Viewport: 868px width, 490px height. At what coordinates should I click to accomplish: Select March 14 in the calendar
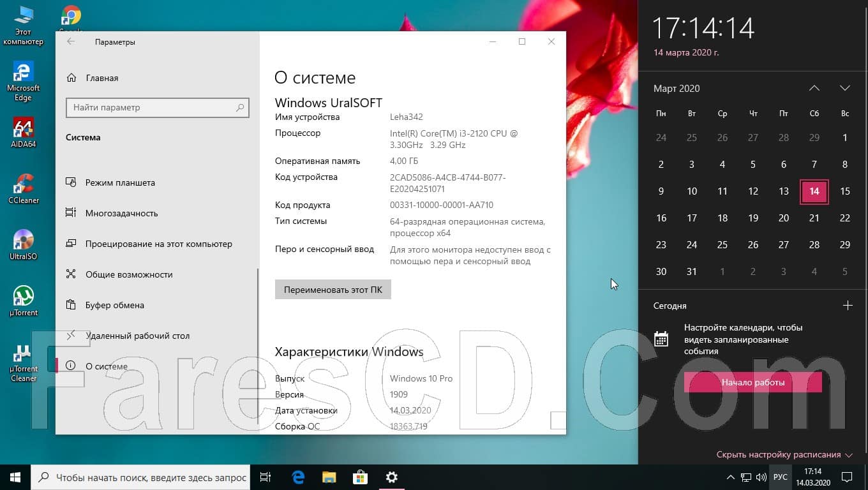pos(814,191)
